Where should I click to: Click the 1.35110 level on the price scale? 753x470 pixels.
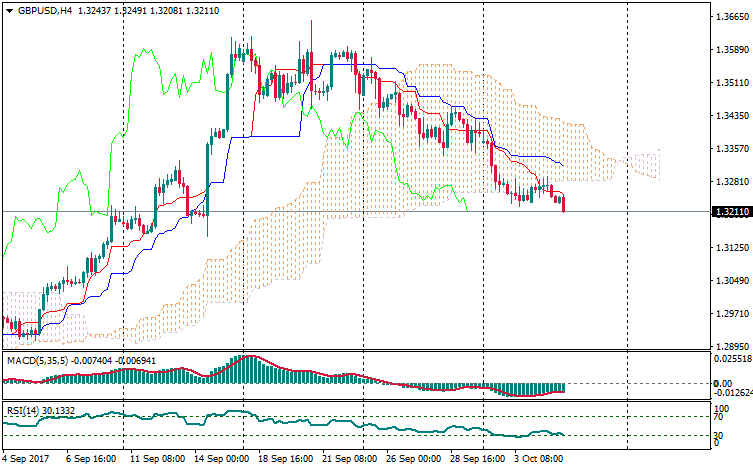tap(727, 83)
